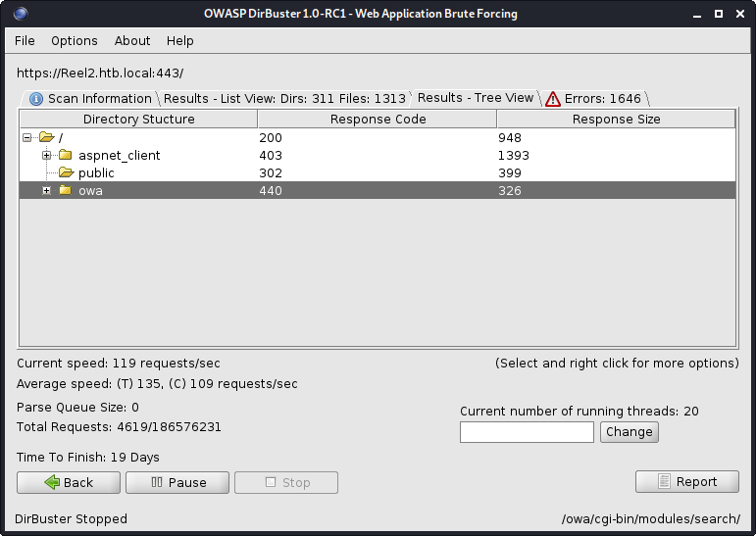Image resolution: width=756 pixels, height=536 pixels.
Task: Open the File menu
Action: point(25,40)
